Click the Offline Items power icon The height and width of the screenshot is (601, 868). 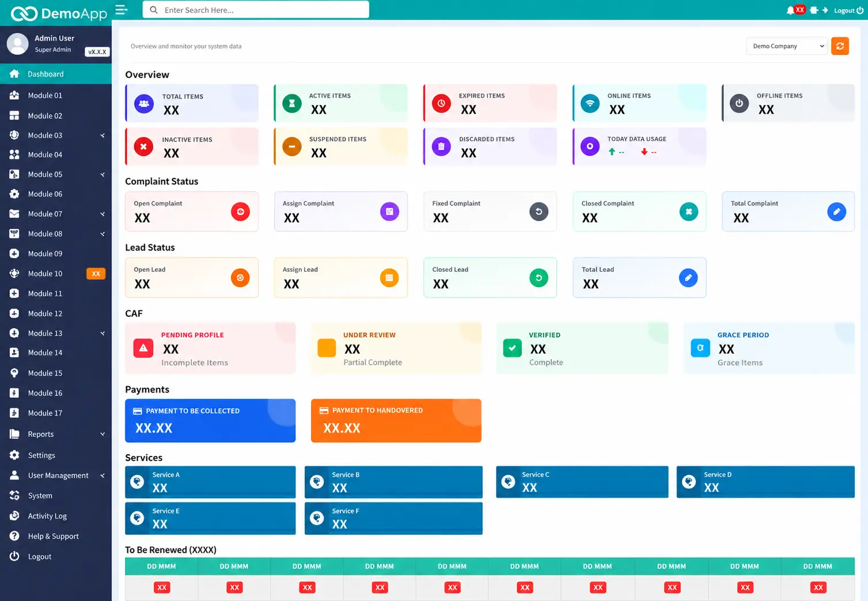point(740,104)
